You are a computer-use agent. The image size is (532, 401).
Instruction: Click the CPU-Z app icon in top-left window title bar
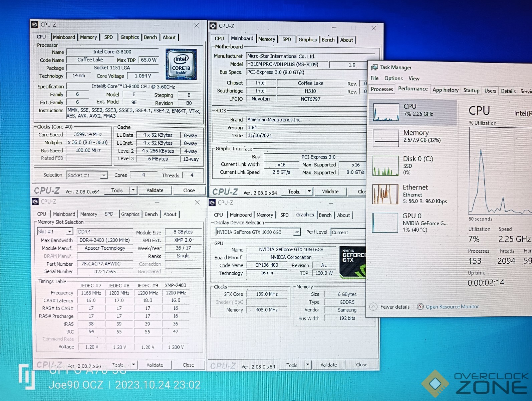(x=35, y=25)
